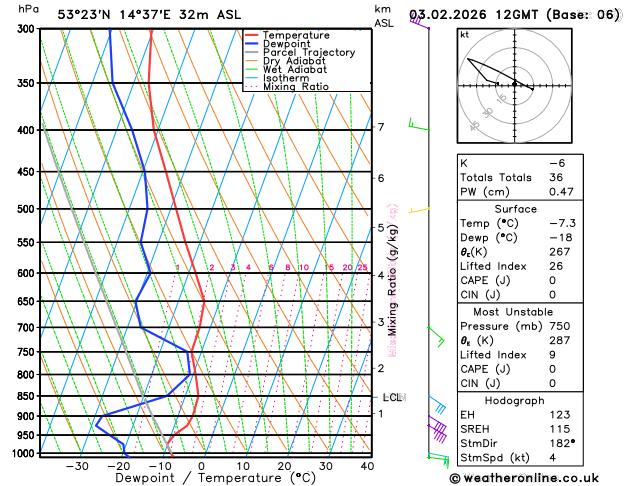Click the PW (cm) value 0.47
This screenshot has width=629, height=486.
[x=562, y=192]
